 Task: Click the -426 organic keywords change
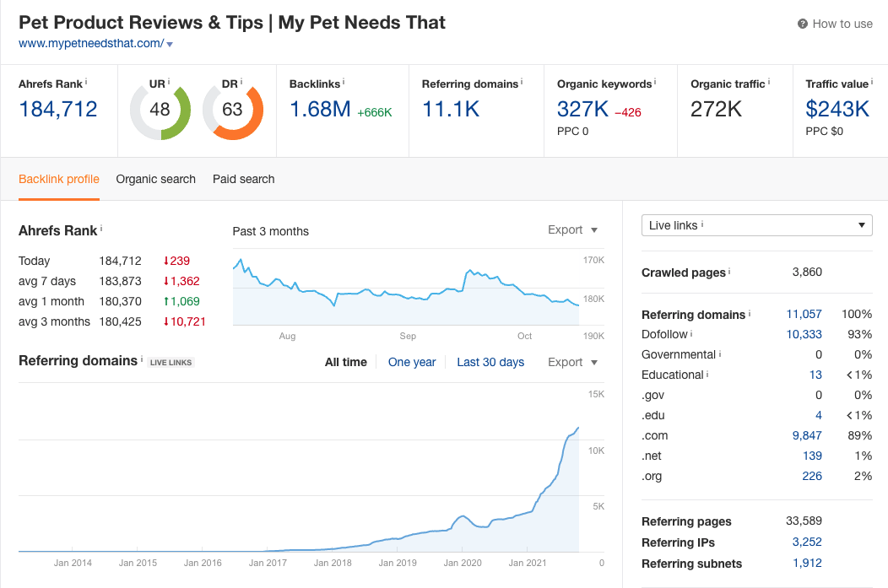point(627,112)
